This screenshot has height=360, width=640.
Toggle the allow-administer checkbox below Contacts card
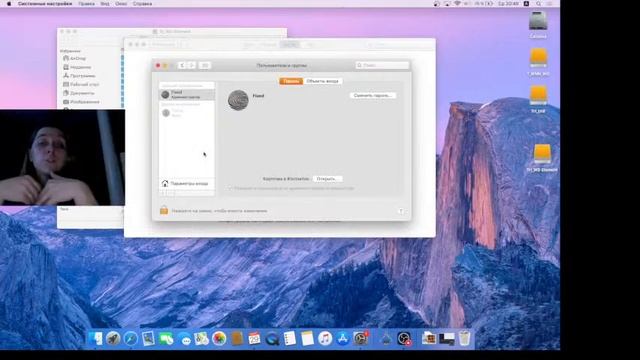229,188
